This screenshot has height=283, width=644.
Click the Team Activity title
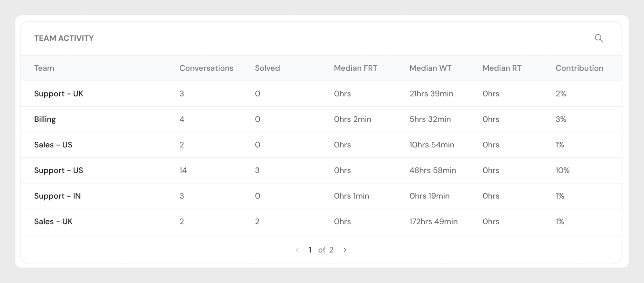click(x=64, y=38)
